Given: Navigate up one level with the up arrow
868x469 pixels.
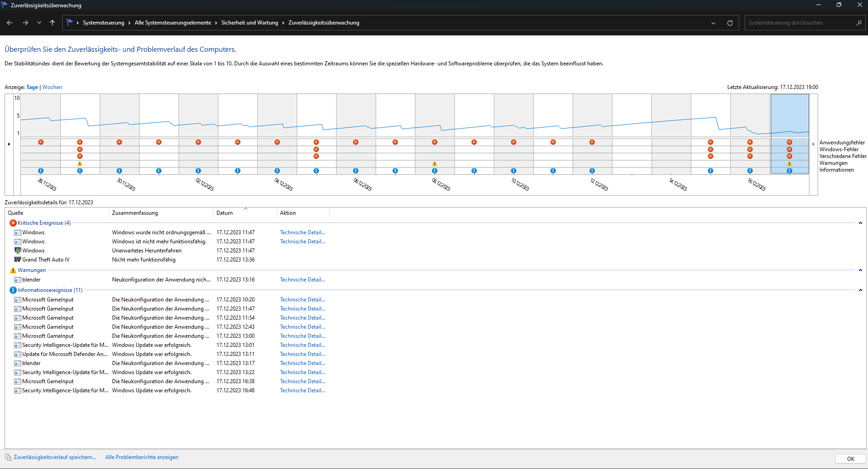Looking at the screenshot, I should pyautogui.click(x=53, y=23).
